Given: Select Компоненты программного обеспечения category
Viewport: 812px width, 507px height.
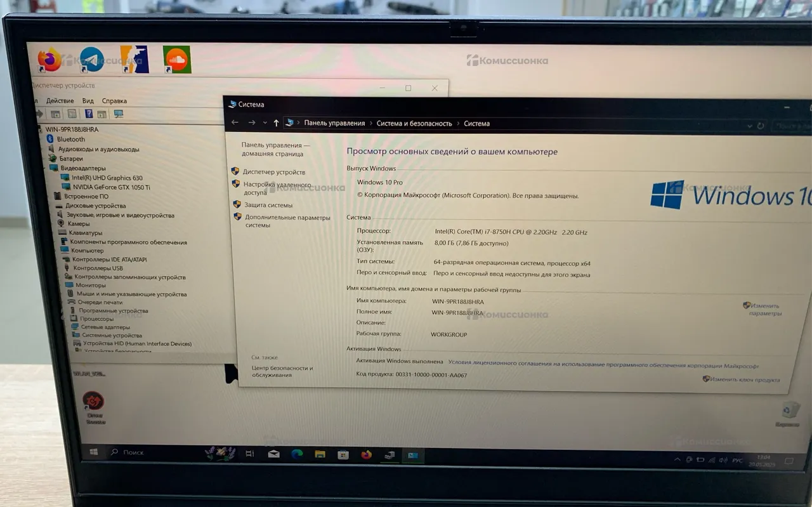Looking at the screenshot, I should [x=129, y=242].
